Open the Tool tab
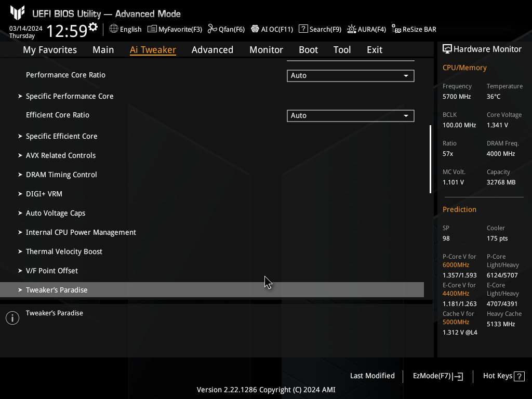The image size is (532, 399). point(342,50)
